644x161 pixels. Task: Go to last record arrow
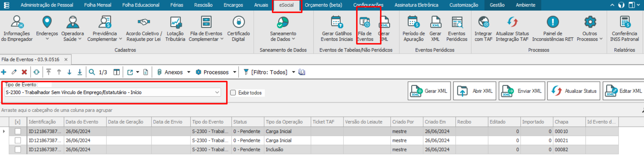80,72
